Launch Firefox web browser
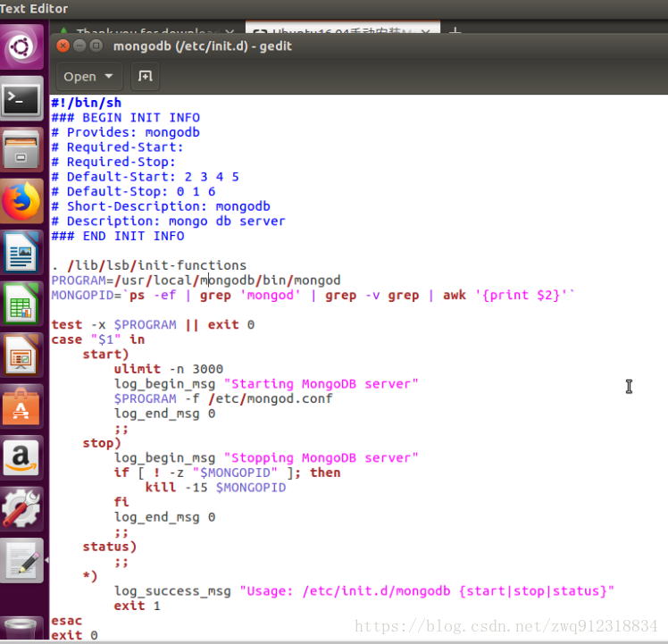This screenshot has width=668, height=644. [x=22, y=202]
